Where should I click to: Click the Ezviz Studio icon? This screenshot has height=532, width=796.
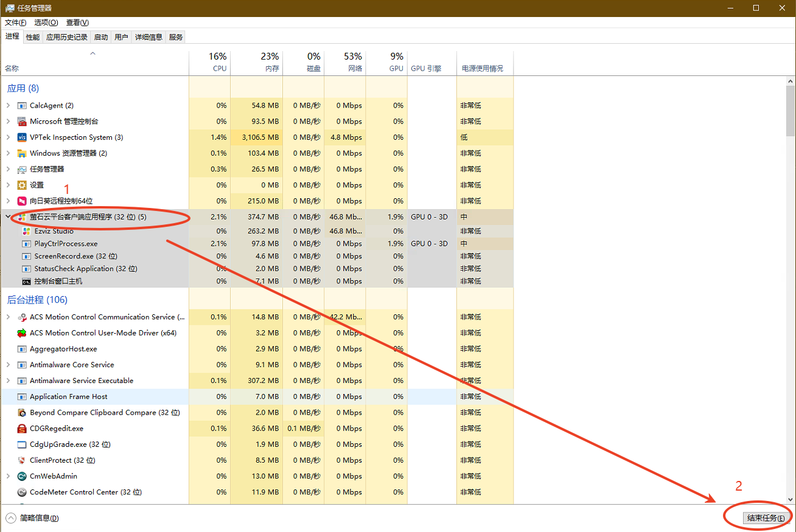coord(26,231)
